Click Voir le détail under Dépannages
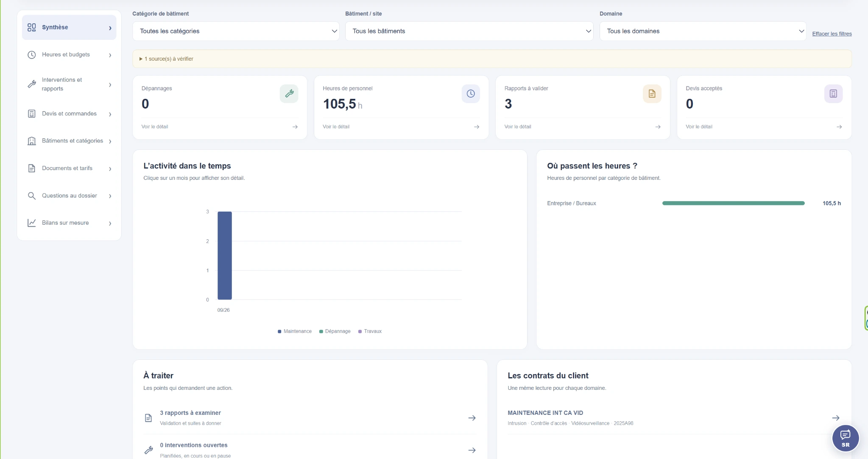The image size is (868, 459). click(155, 127)
